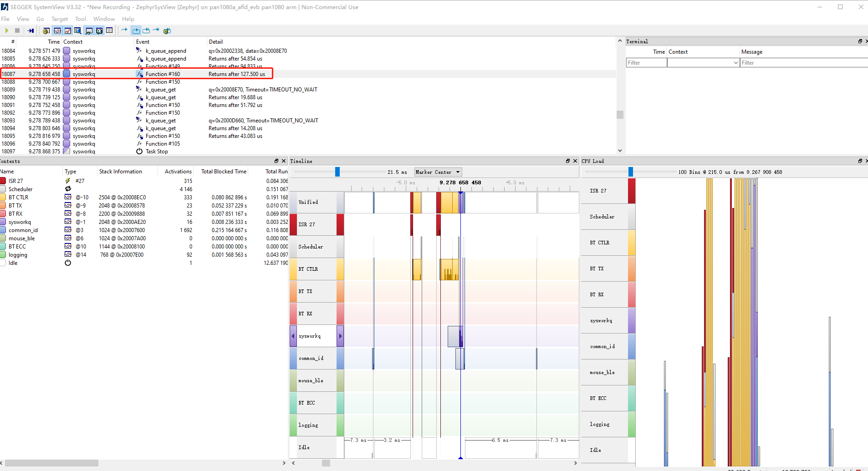
Task: Toggle the Timeline window toolbar icon
Action: (x=57, y=30)
